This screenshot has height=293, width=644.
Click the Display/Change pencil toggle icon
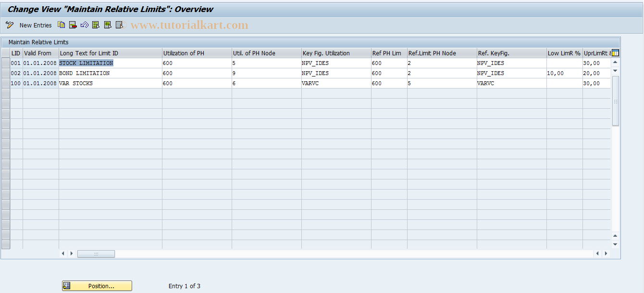click(10, 25)
